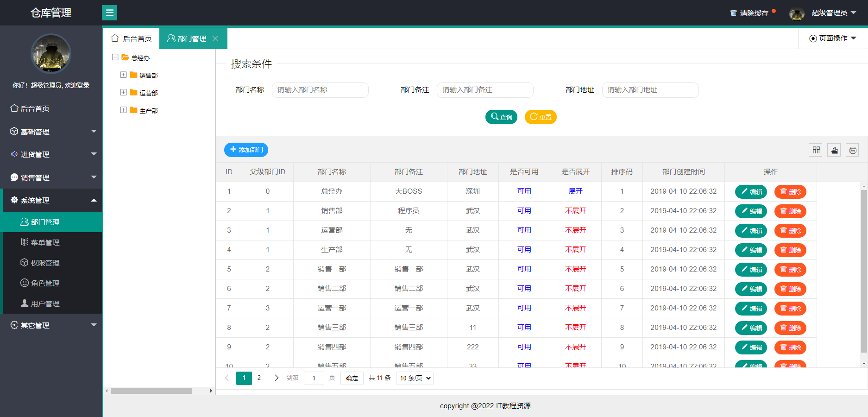Open the 页面操作 dropdown

(x=833, y=38)
